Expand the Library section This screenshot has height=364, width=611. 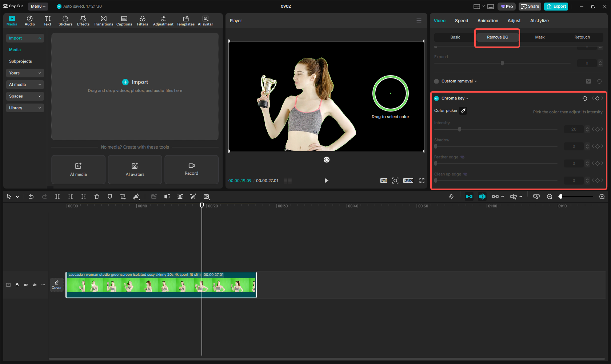25,108
